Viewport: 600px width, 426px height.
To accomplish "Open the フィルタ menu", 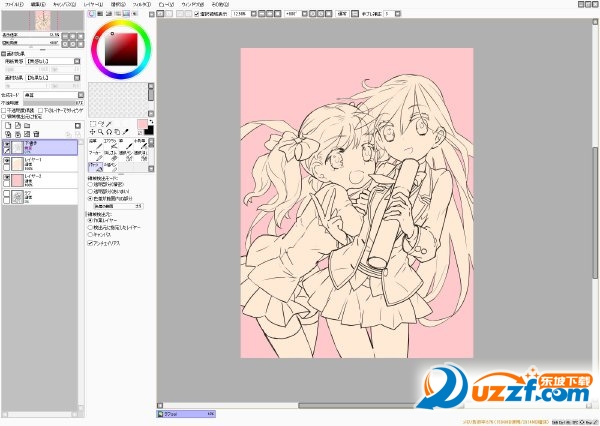I will pos(142,5).
